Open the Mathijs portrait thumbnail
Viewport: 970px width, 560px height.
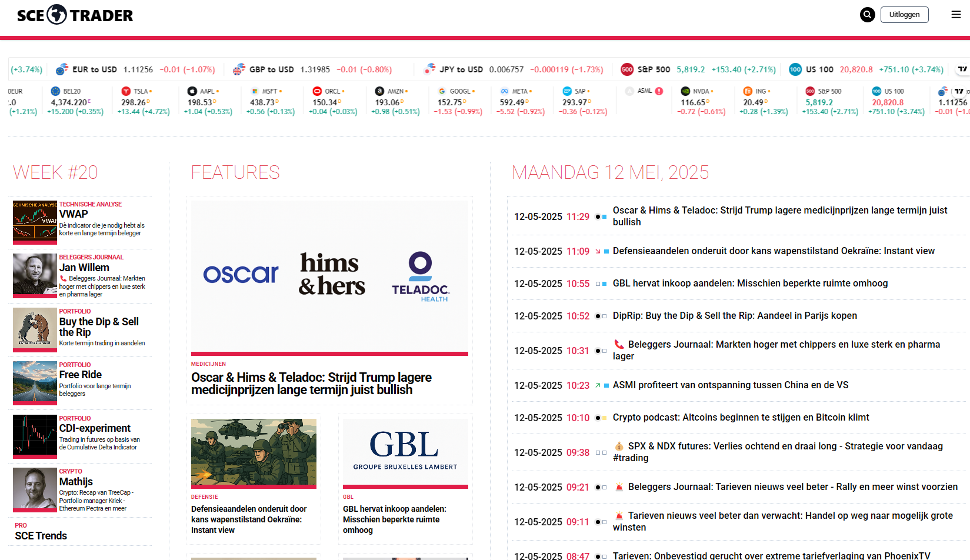(35, 490)
